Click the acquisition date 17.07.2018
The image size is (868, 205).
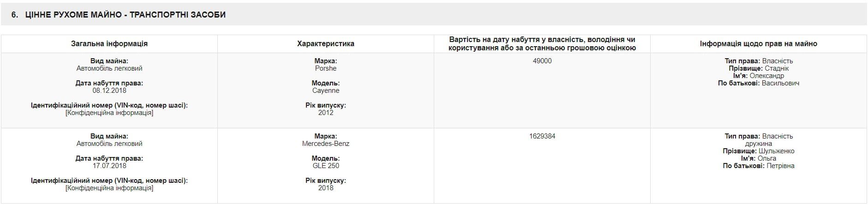click(109, 166)
